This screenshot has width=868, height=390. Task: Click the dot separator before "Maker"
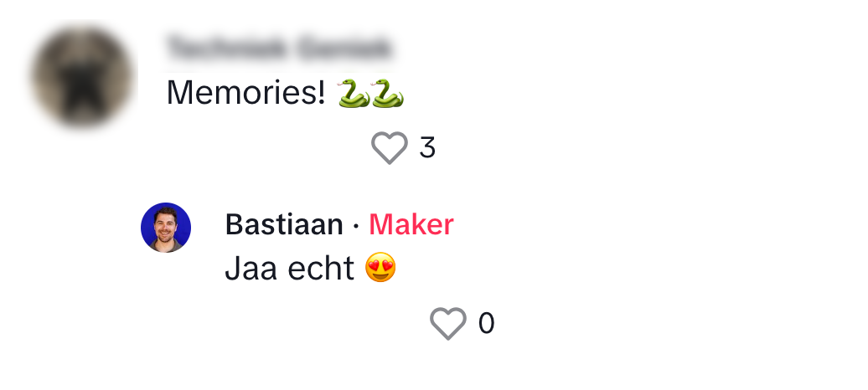coord(356,225)
